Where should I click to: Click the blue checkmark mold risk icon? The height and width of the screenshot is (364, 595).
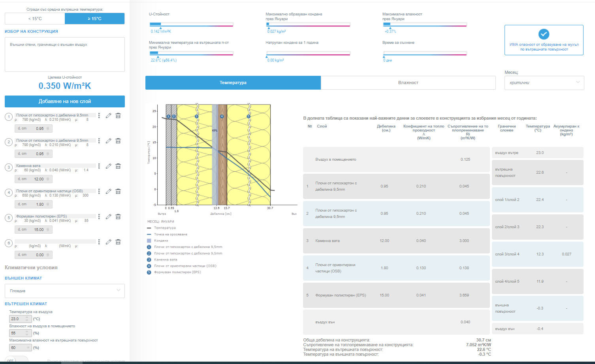tap(544, 34)
